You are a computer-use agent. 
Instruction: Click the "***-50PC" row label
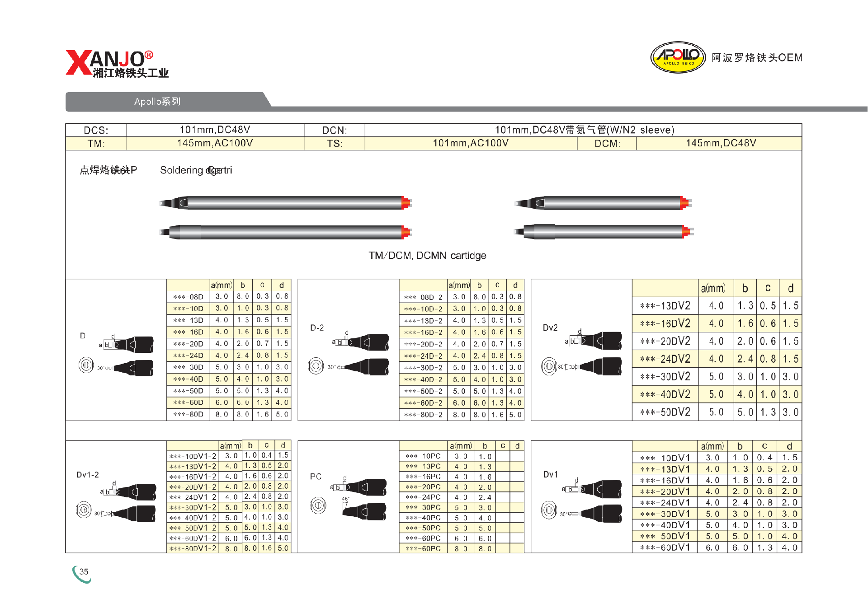point(423,528)
